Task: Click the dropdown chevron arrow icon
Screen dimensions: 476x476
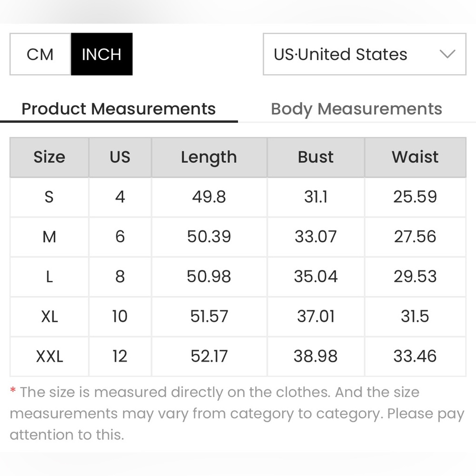Action: tap(447, 54)
